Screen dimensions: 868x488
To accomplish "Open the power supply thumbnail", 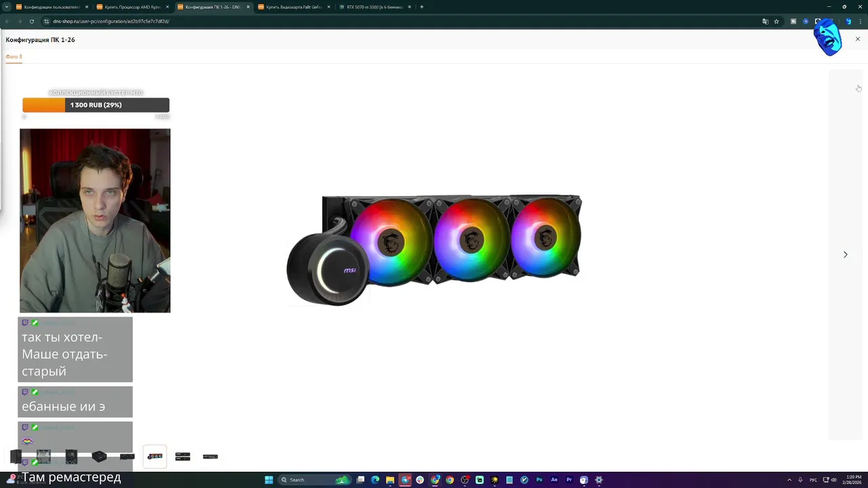I will pos(99,456).
